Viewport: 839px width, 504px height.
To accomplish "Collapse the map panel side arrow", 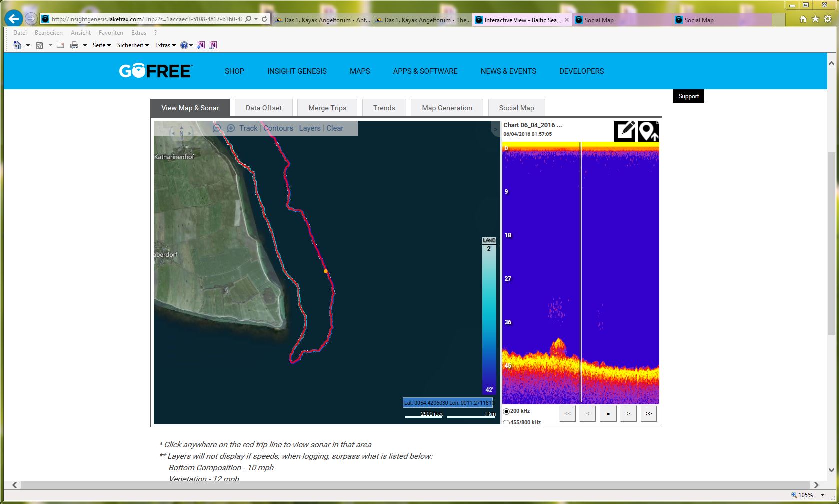I will 495,129.
